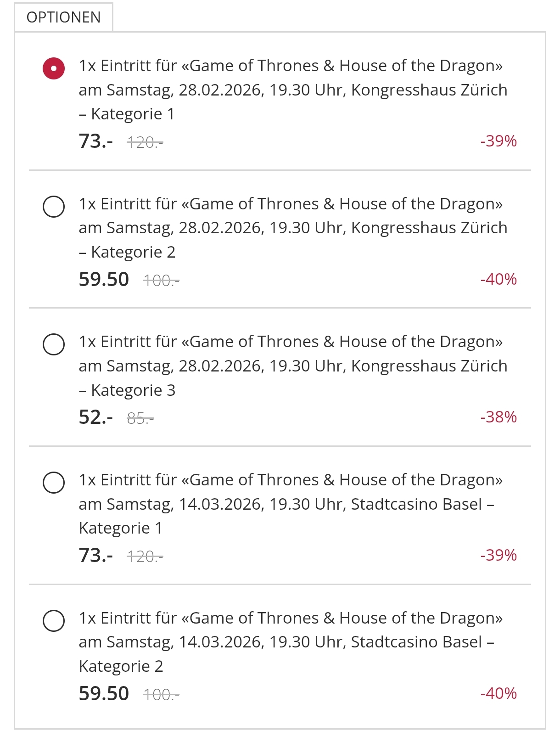The image size is (560, 737).
Task: Click the 59.50 price for Basel Kategorie 2
Action: [104, 693]
